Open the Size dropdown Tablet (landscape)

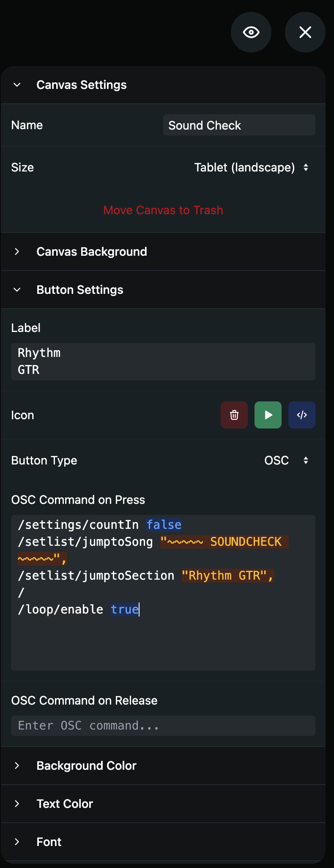point(244,167)
